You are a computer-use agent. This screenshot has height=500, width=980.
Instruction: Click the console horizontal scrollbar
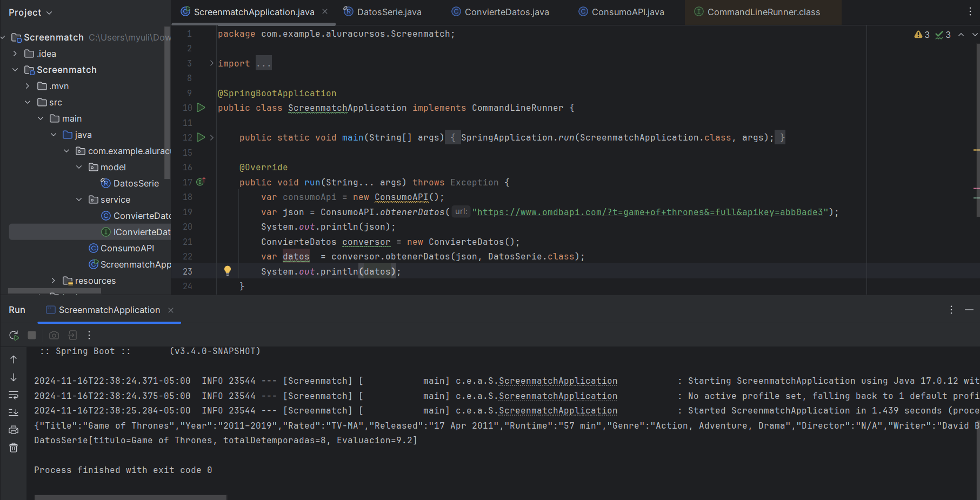(x=130, y=497)
